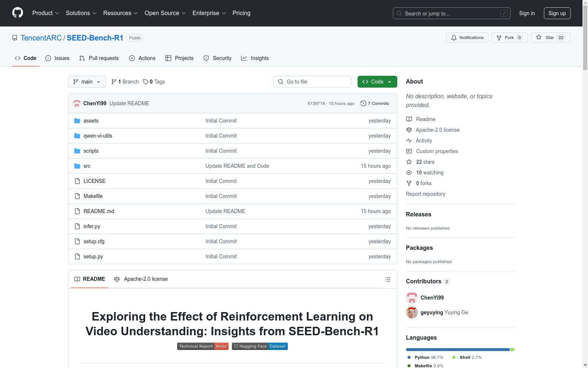Switch to the Security tab
Image resolution: width=588 pixels, height=368 pixels.
point(218,58)
